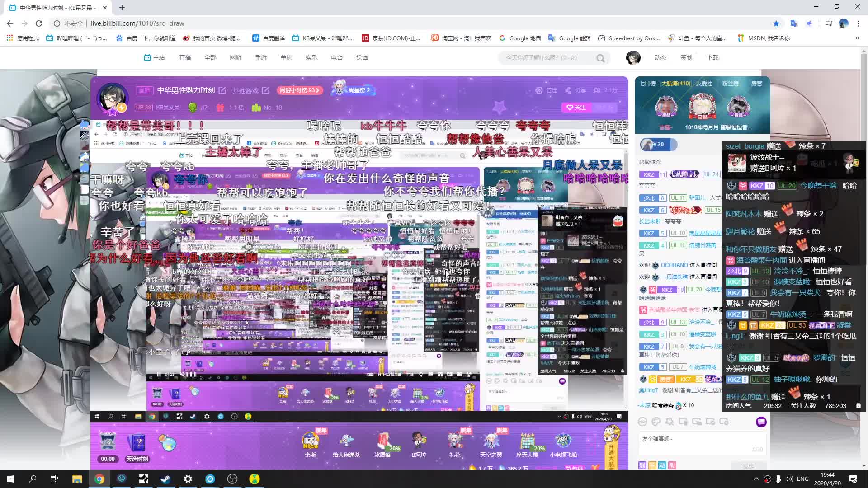
Task: Edit the room title with pencil icon
Action: coord(222,90)
